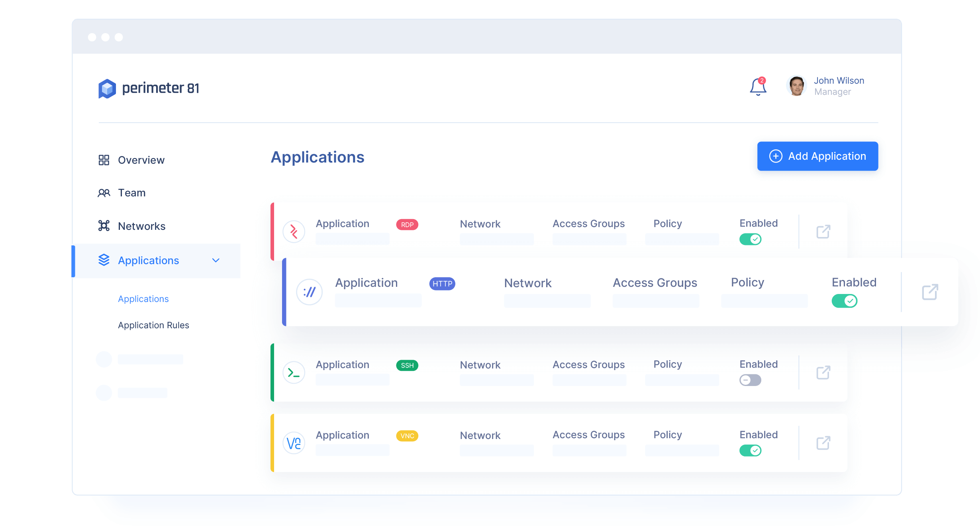
Task: Disable the RDP application Enabled toggle
Action: (750, 239)
